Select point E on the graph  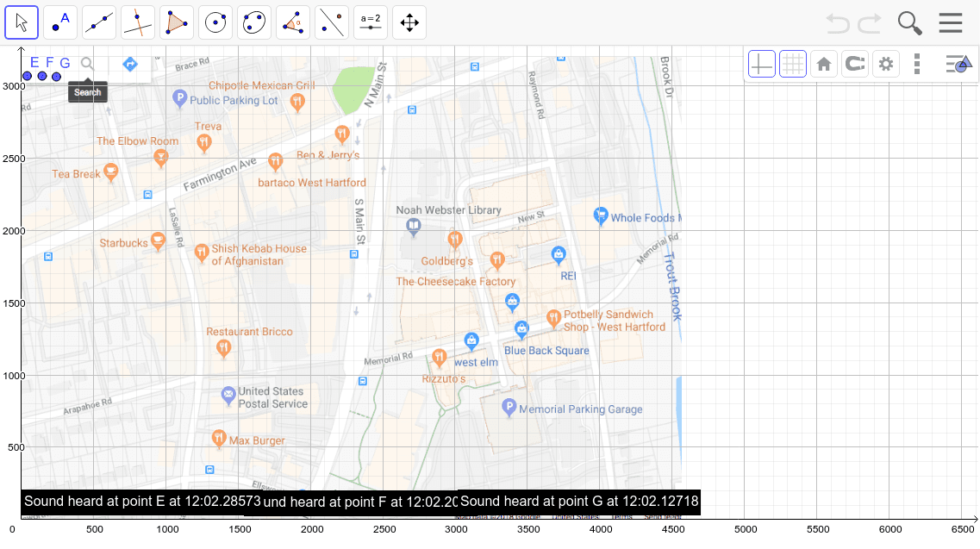(x=27, y=77)
